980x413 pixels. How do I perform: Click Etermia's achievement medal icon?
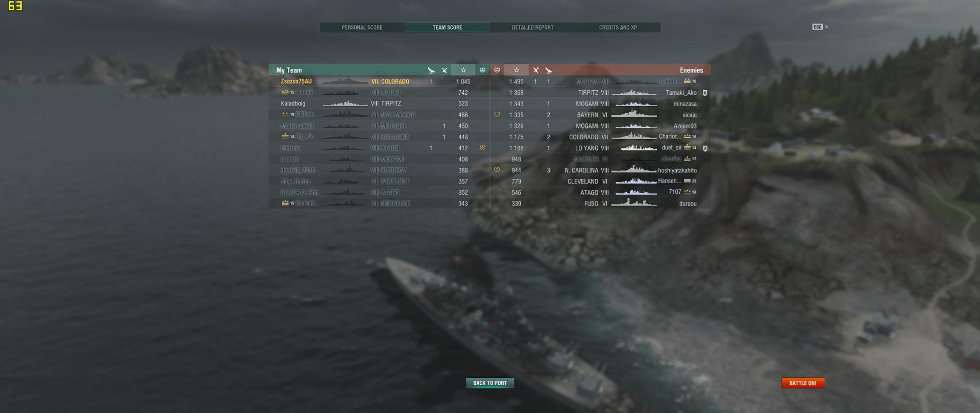pyautogui.click(x=482, y=148)
